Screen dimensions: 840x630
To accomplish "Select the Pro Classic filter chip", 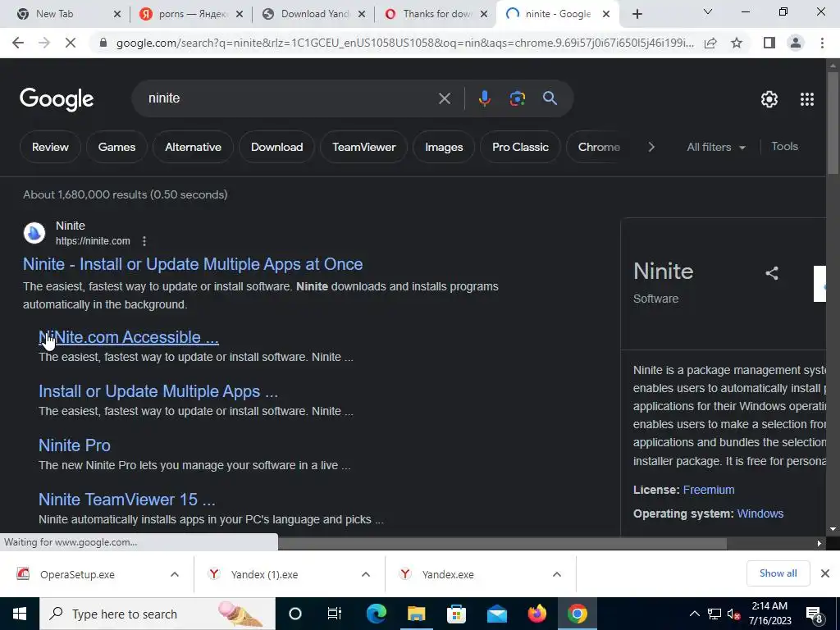I will click(520, 147).
